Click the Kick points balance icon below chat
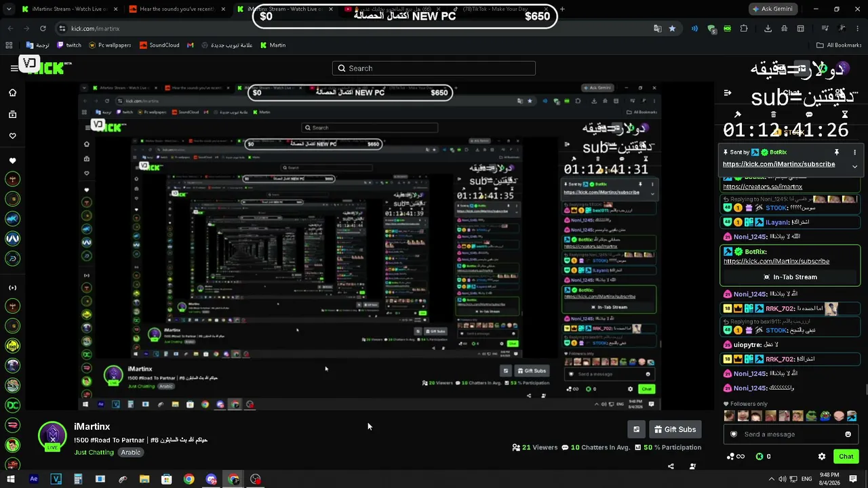 coord(759,457)
